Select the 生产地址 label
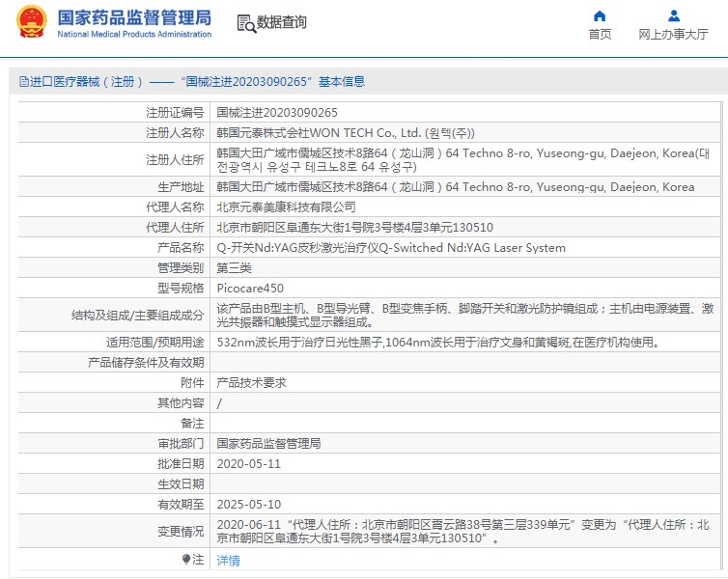This screenshot has width=728, height=579. pyautogui.click(x=181, y=187)
